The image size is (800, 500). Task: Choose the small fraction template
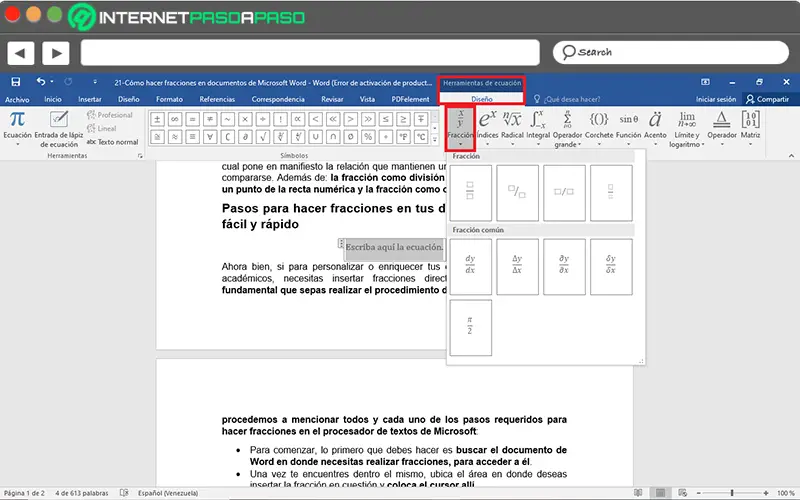[611, 193]
